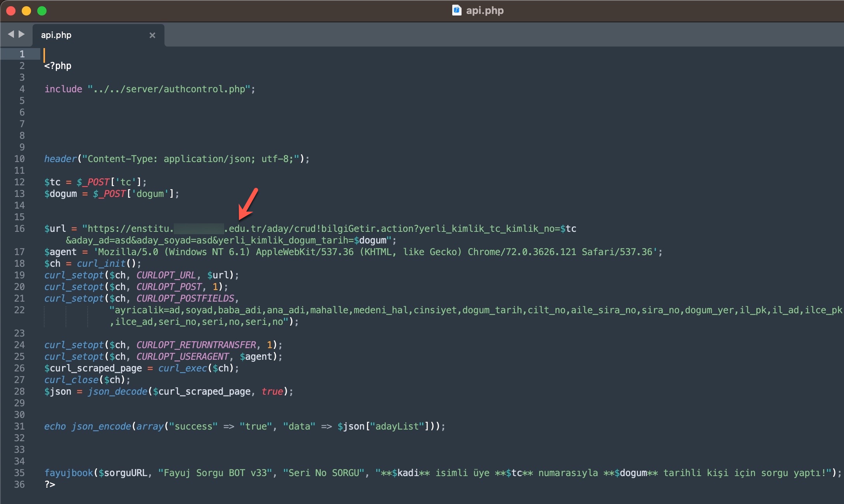The width and height of the screenshot is (844, 504).
Task: Click the back tab navigation arrow
Action: [x=11, y=34]
